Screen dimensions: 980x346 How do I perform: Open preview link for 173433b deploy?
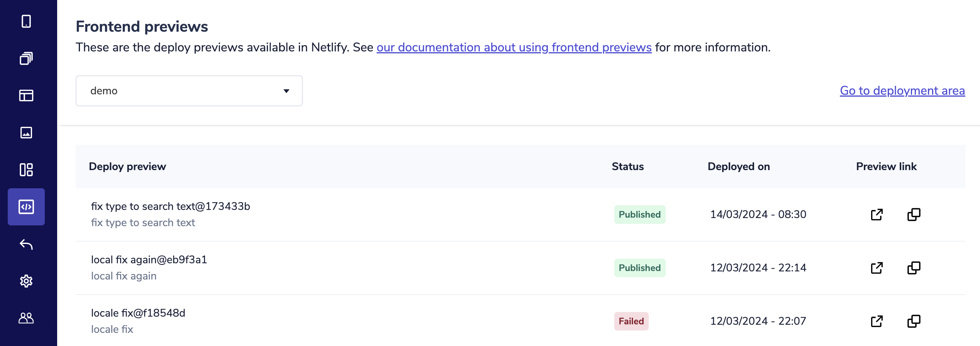(x=877, y=215)
